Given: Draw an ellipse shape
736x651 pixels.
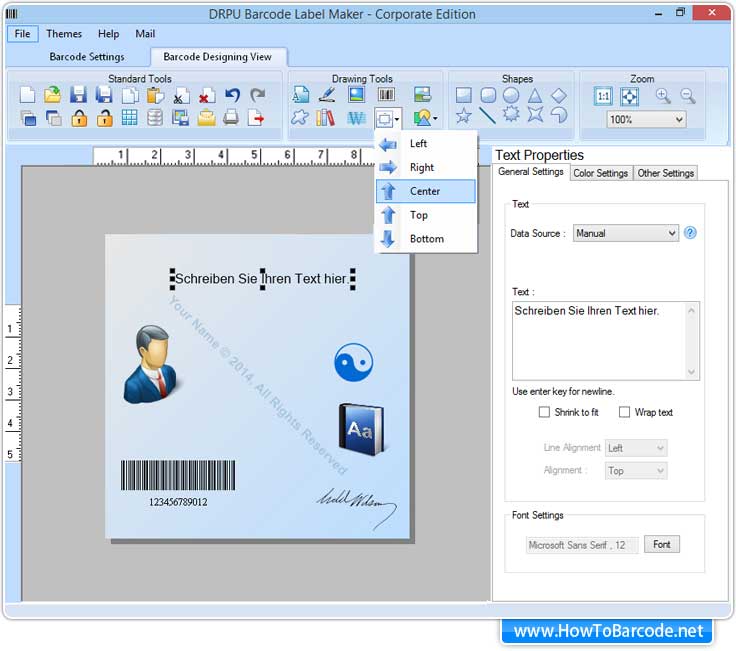Looking at the screenshot, I should tap(511, 95).
